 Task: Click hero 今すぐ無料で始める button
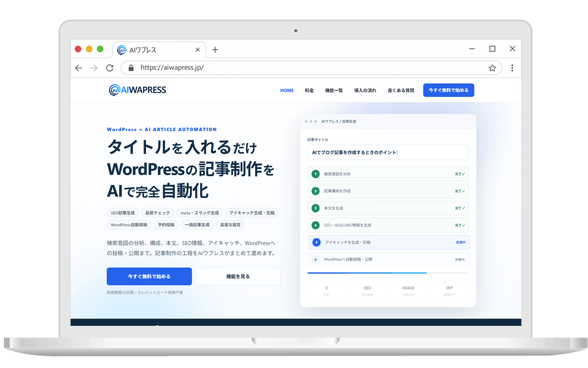[149, 276]
